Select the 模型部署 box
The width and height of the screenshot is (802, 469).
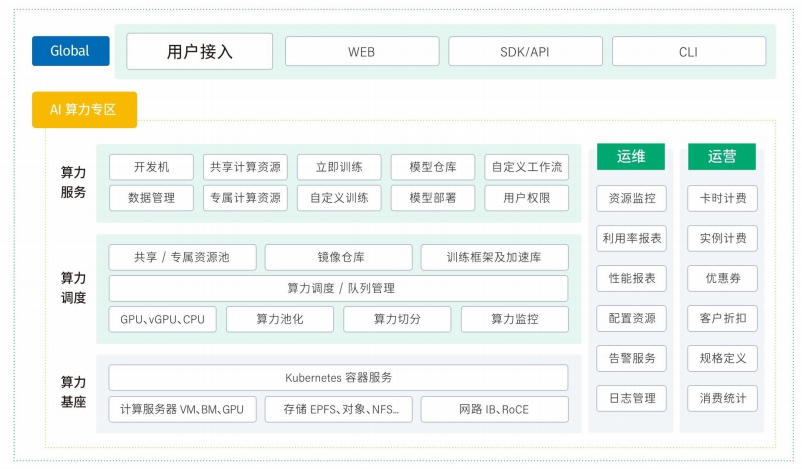(x=432, y=198)
